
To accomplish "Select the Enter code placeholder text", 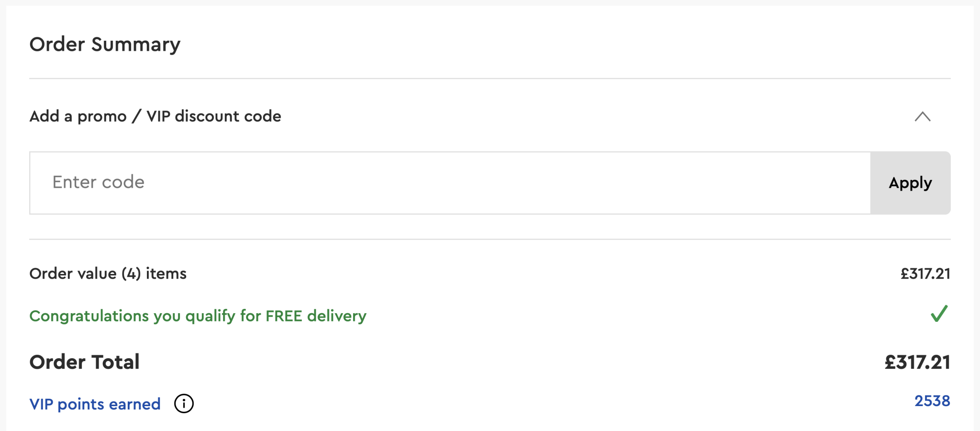I will coord(98,182).
